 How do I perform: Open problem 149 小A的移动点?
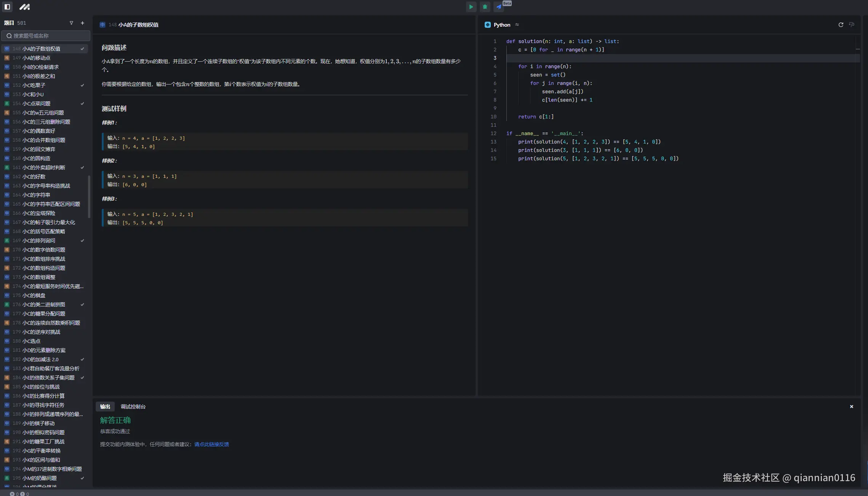(36, 58)
